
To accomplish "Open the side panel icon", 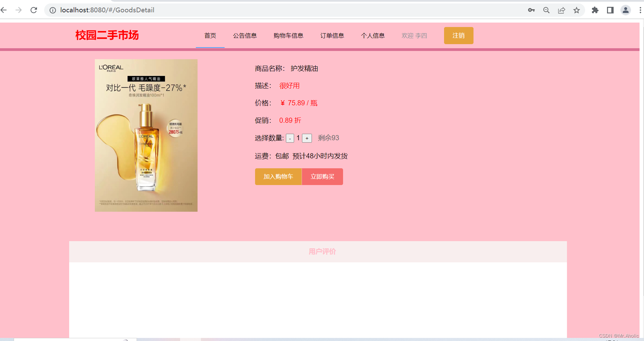I will click(x=610, y=10).
